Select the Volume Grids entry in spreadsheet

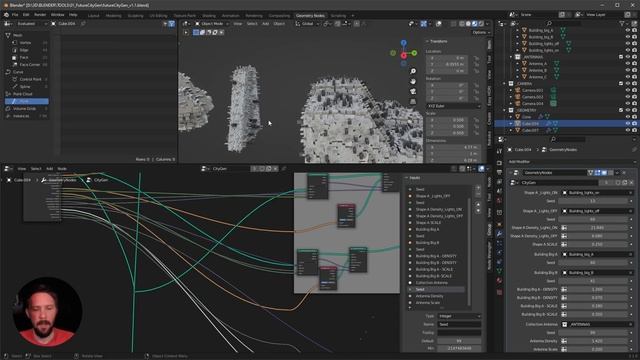[24, 109]
